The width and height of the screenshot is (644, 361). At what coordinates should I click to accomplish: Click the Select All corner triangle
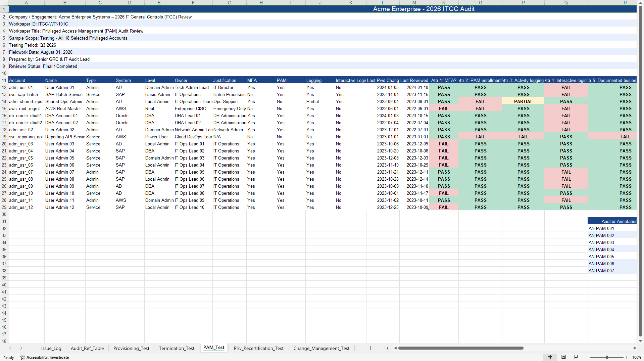tap(4, 3)
